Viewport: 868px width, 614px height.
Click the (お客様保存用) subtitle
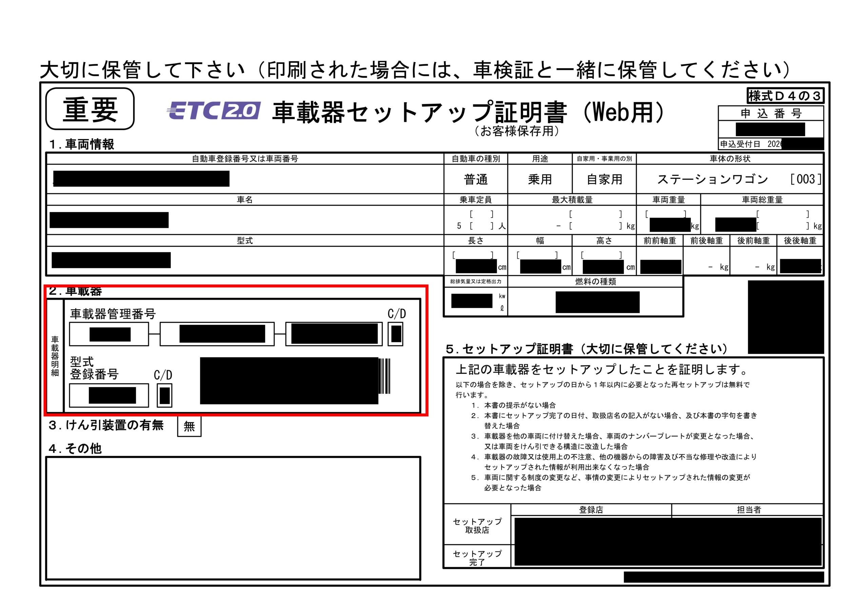tap(516, 131)
